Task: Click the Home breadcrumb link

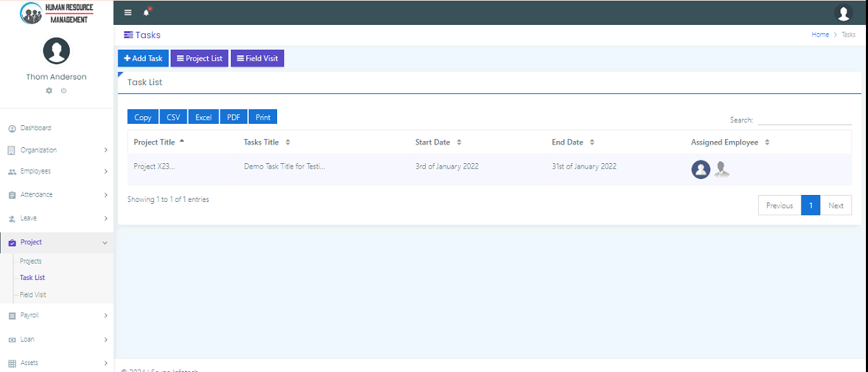Action: [x=820, y=35]
